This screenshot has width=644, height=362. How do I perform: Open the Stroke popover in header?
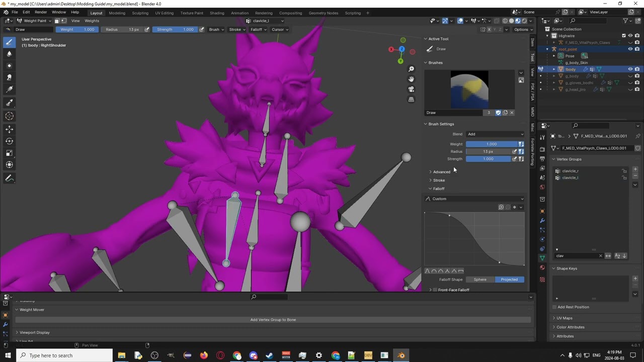[237, 29]
